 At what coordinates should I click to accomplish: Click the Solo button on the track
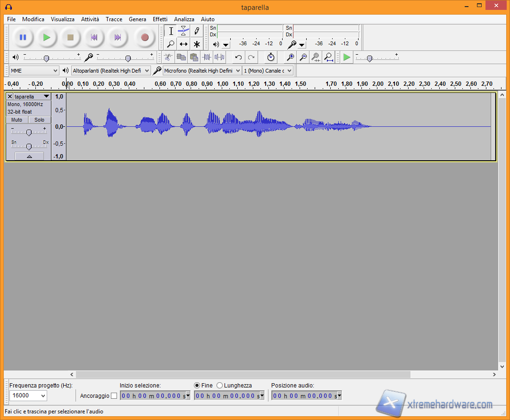pos(40,120)
